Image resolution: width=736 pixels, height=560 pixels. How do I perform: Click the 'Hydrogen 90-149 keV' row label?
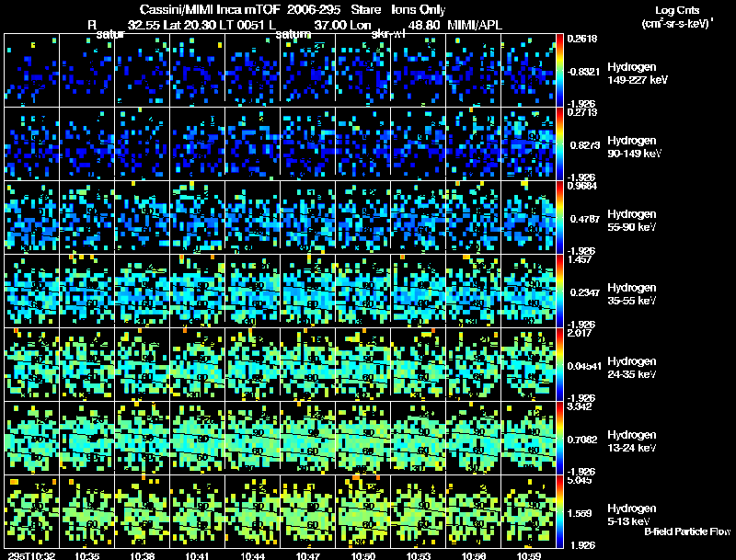tap(634, 147)
